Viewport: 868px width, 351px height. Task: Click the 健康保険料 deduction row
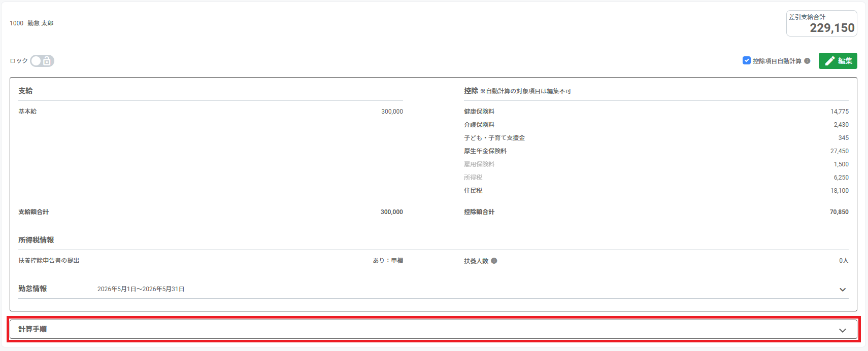[656, 112]
